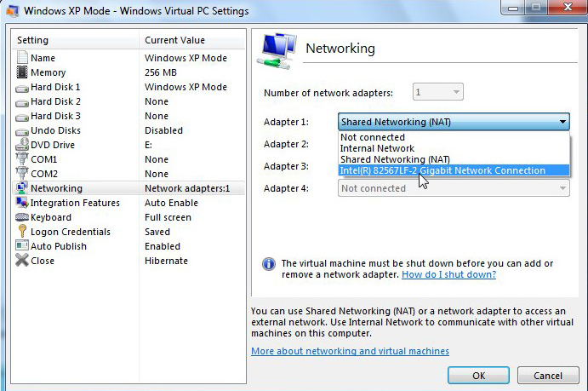Screen dimensions: 588x391
Task: Open the How do I shut down link
Action: point(449,274)
